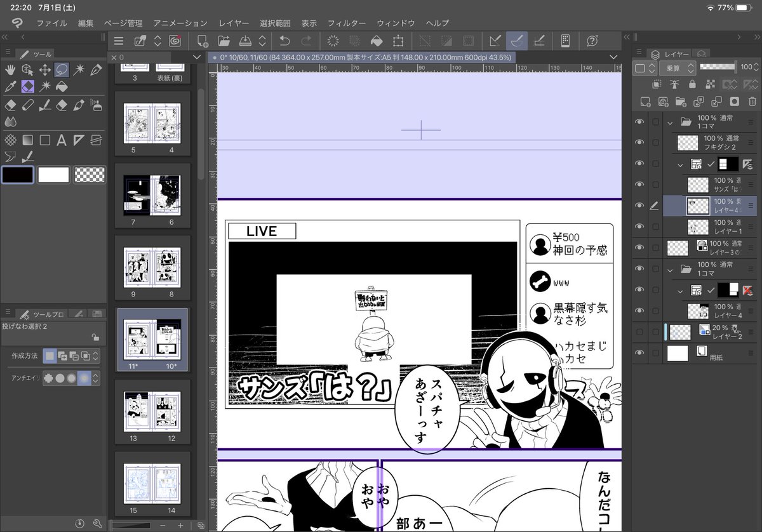Toggle snap to special ruler
This screenshot has width=762, height=532.
[517, 41]
